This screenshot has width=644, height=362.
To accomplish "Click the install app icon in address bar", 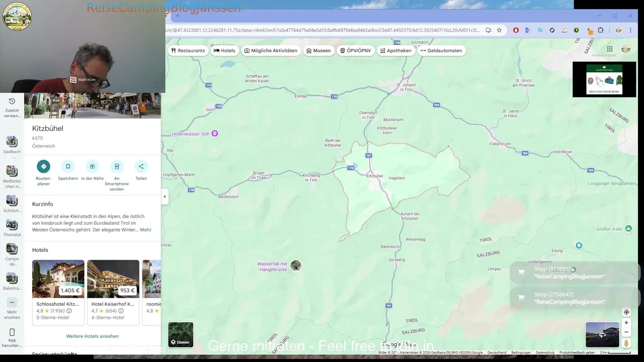I will (488, 30).
